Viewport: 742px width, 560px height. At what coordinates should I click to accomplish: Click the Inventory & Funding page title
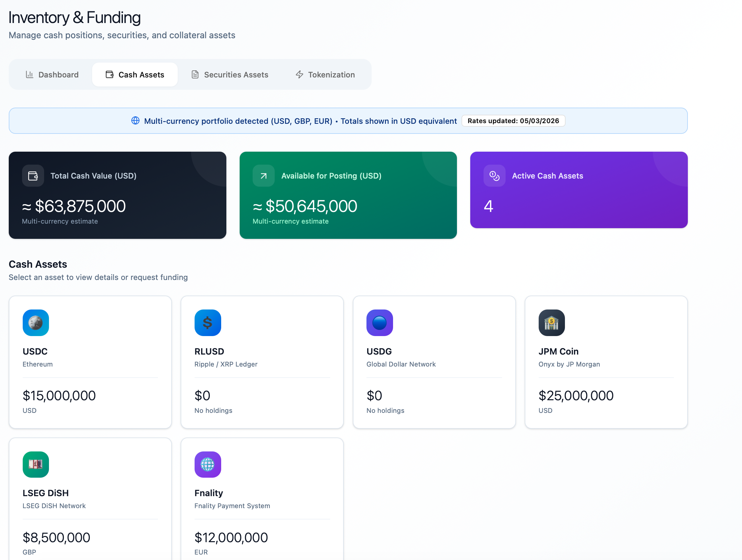75,17
